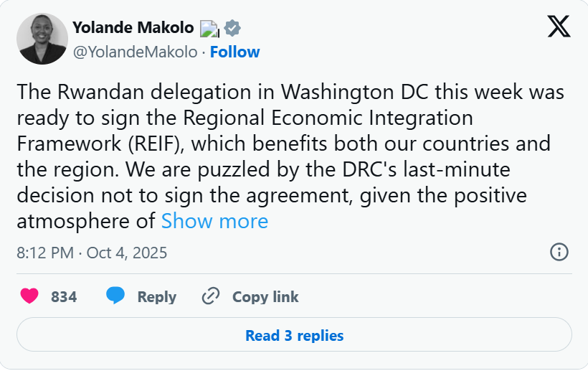Open the Yolande Makolo display name

133,28
